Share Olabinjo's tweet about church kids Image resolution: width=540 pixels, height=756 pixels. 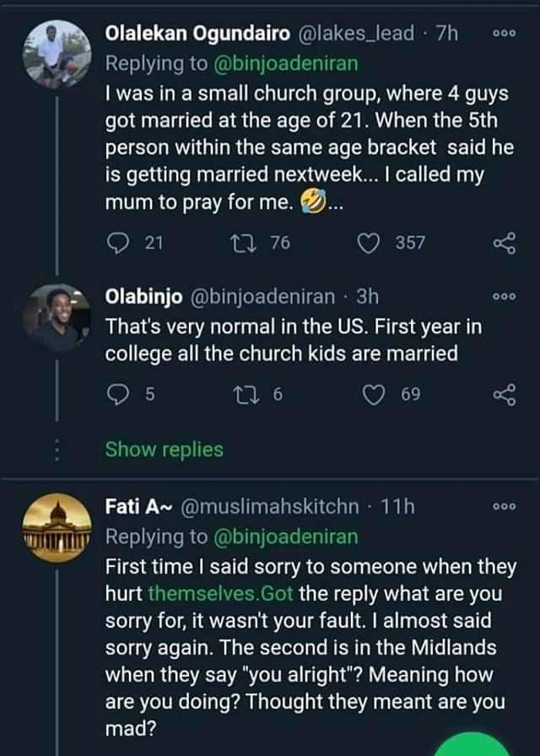click(503, 396)
